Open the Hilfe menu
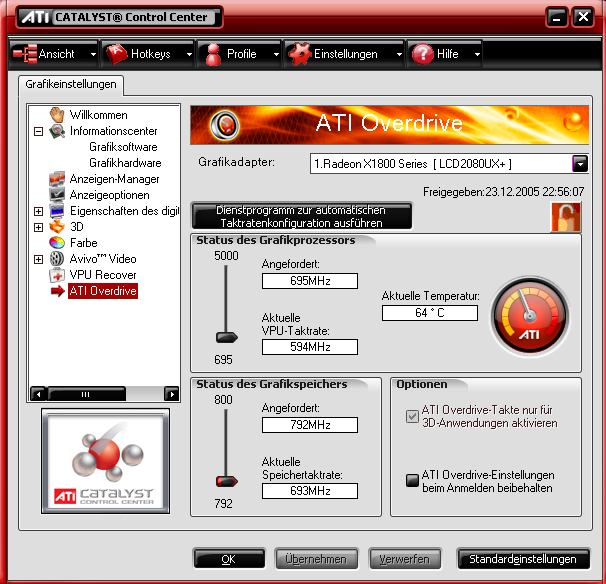The width and height of the screenshot is (606, 584). click(445, 54)
